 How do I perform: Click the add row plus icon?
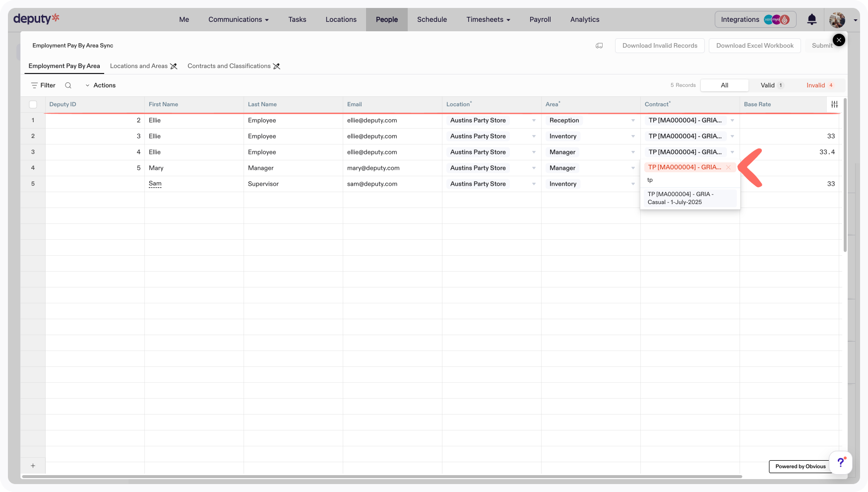pyautogui.click(x=33, y=466)
